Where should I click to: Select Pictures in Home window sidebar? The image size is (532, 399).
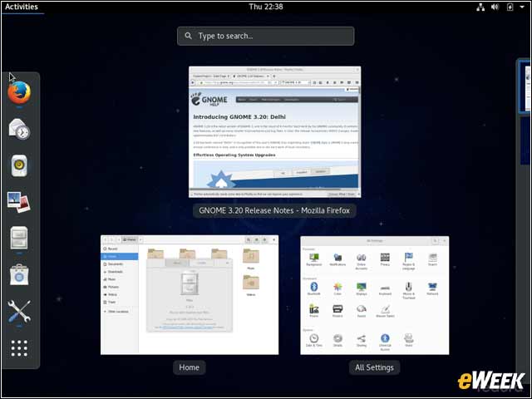[x=120, y=287]
